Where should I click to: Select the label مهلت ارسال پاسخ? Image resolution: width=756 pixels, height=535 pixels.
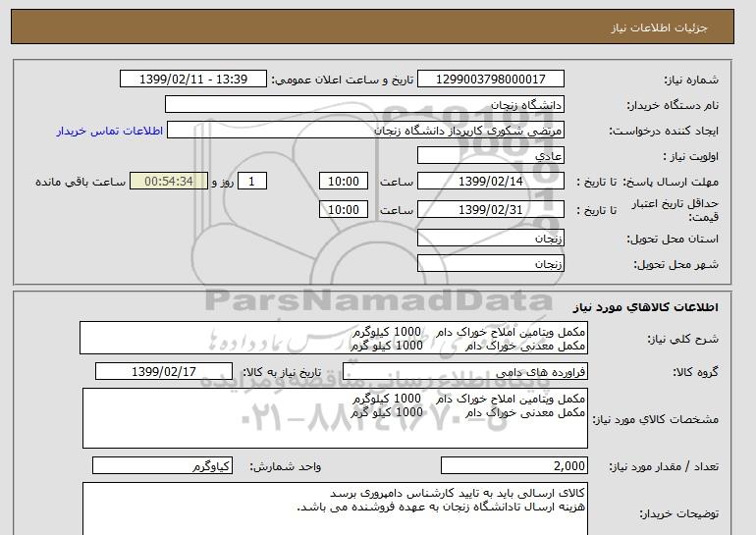pyautogui.click(x=671, y=182)
